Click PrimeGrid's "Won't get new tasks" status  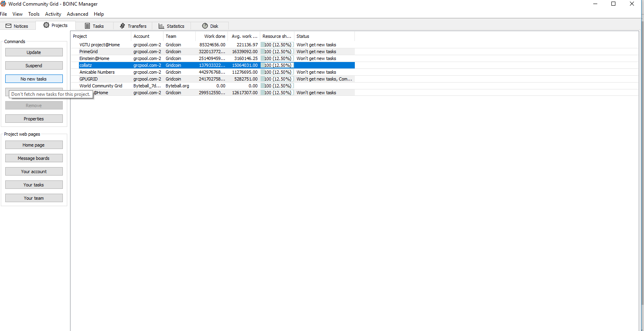tap(316, 52)
